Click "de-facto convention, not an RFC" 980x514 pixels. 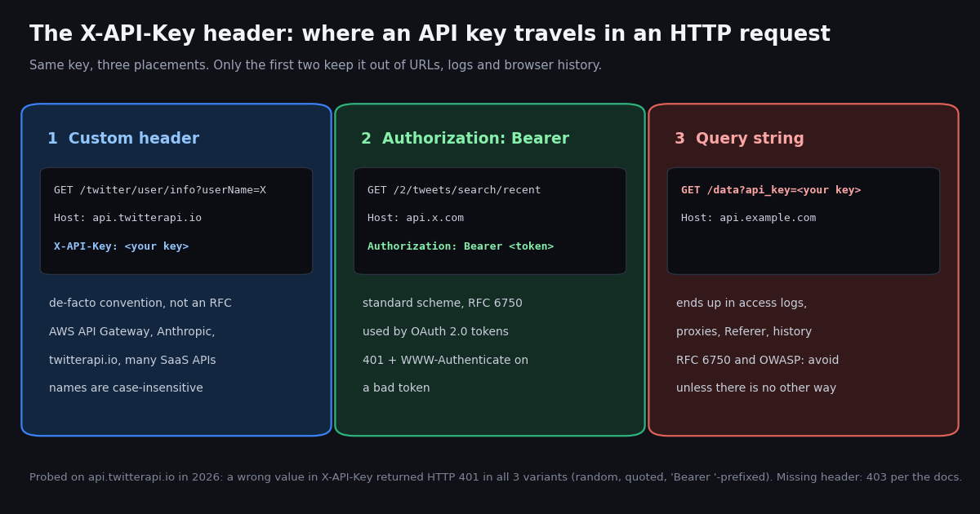(x=140, y=304)
